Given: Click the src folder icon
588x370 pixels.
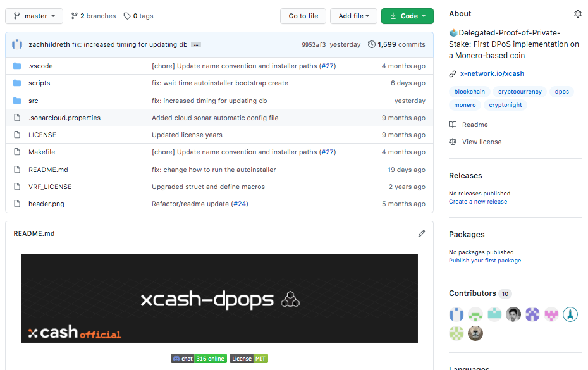Looking at the screenshot, I should 17,101.
